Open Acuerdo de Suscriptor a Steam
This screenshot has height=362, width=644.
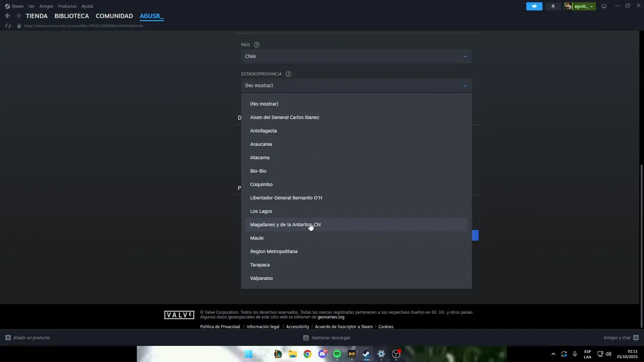tap(344, 327)
